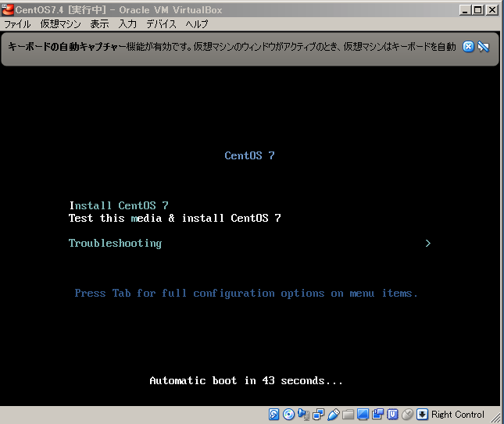Click the display settings status icon
504x424 pixels.
tap(363, 415)
